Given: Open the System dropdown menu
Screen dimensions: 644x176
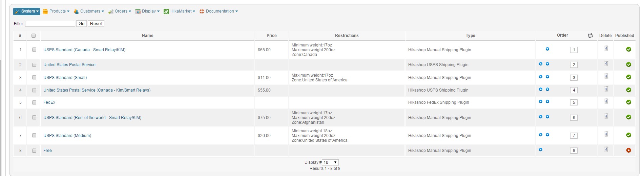Looking at the screenshot, I should click(27, 11).
